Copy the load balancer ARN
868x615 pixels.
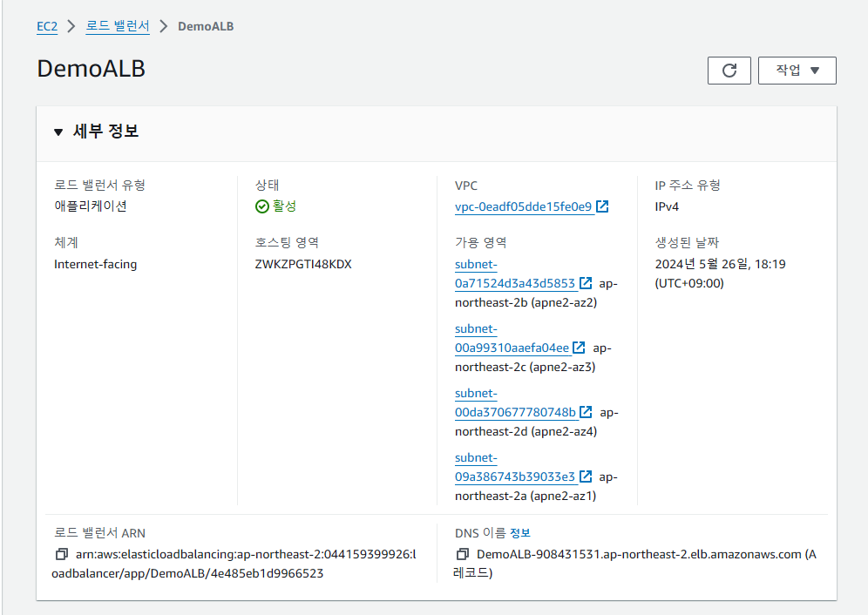coord(62,554)
